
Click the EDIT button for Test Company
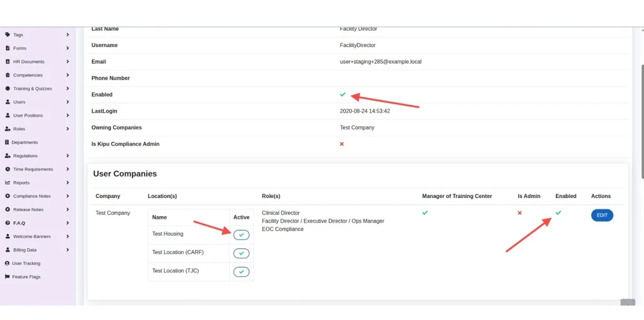pos(602,215)
